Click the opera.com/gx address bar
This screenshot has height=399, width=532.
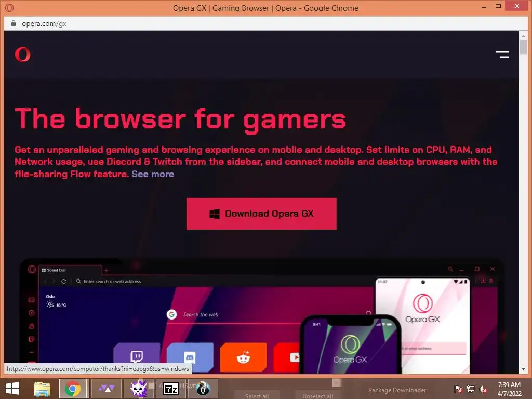265,23
